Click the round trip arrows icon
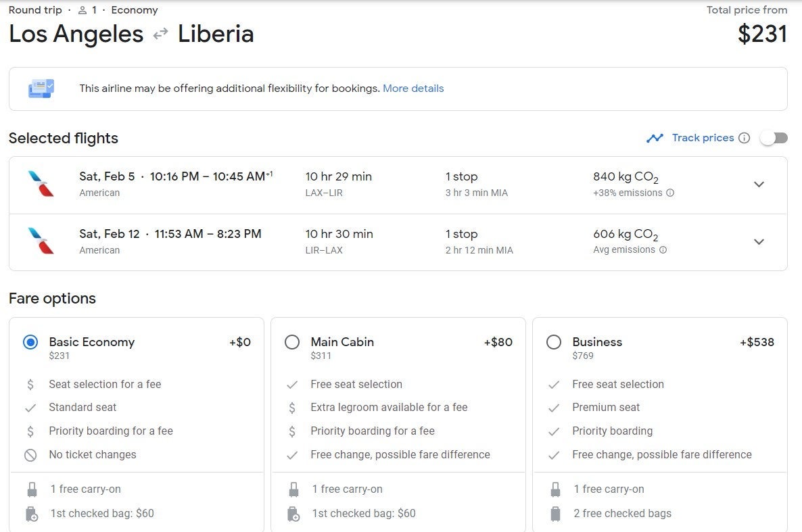 pos(161,34)
